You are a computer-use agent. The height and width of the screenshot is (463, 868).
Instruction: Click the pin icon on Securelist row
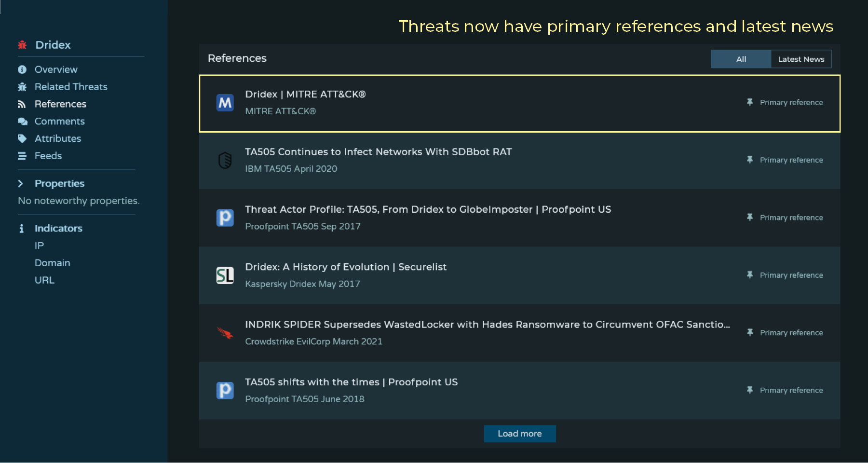[750, 275]
